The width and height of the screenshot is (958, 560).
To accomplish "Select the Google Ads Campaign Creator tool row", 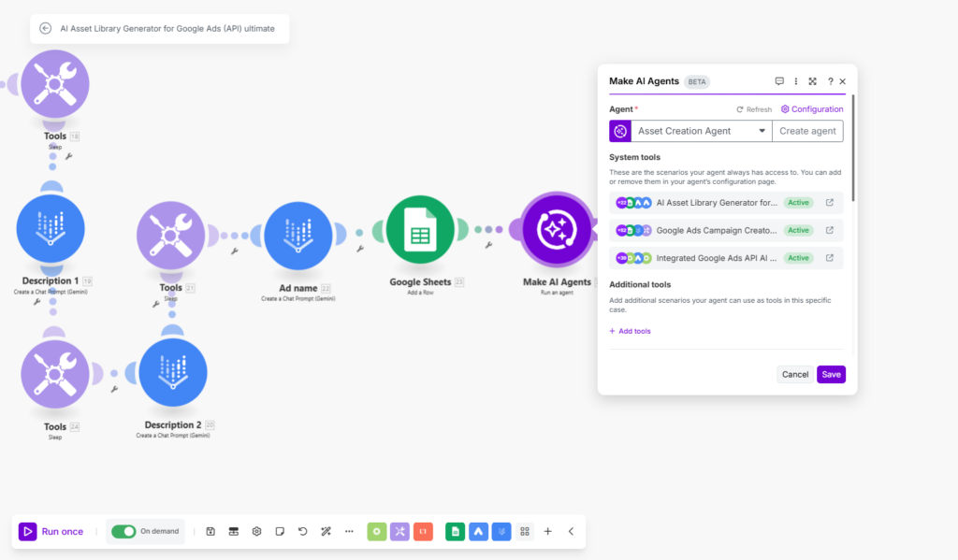I will tap(726, 230).
